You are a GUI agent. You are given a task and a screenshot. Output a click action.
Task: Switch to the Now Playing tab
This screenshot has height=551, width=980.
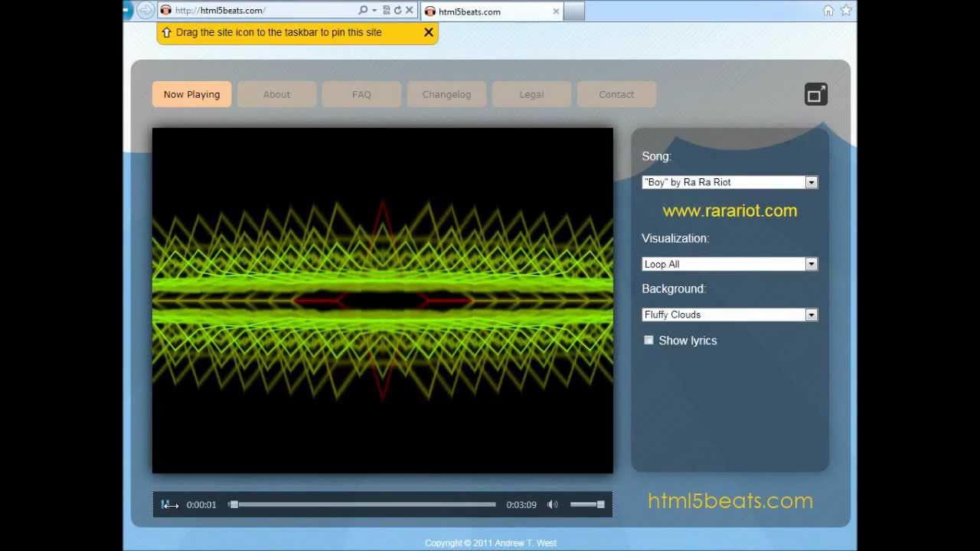(x=191, y=94)
